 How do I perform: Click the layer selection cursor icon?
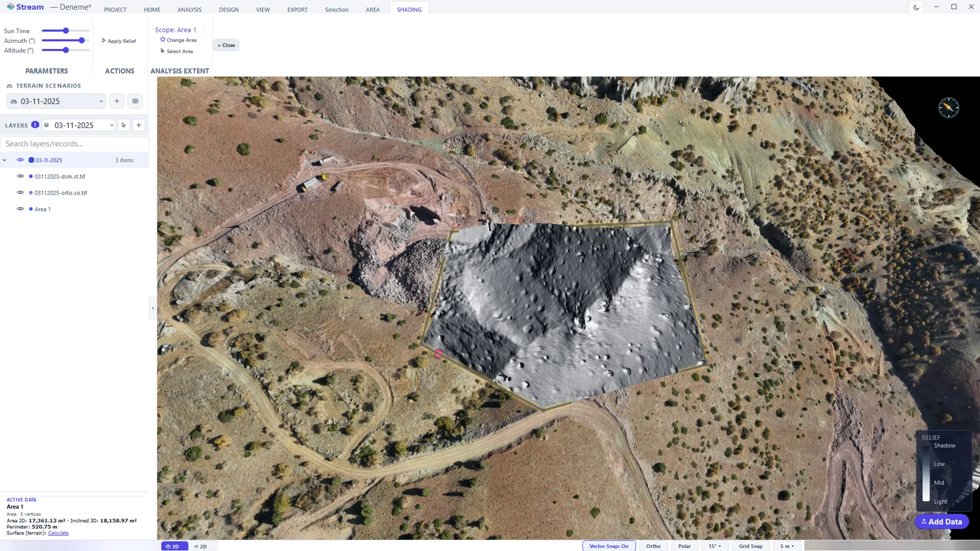click(124, 125)
